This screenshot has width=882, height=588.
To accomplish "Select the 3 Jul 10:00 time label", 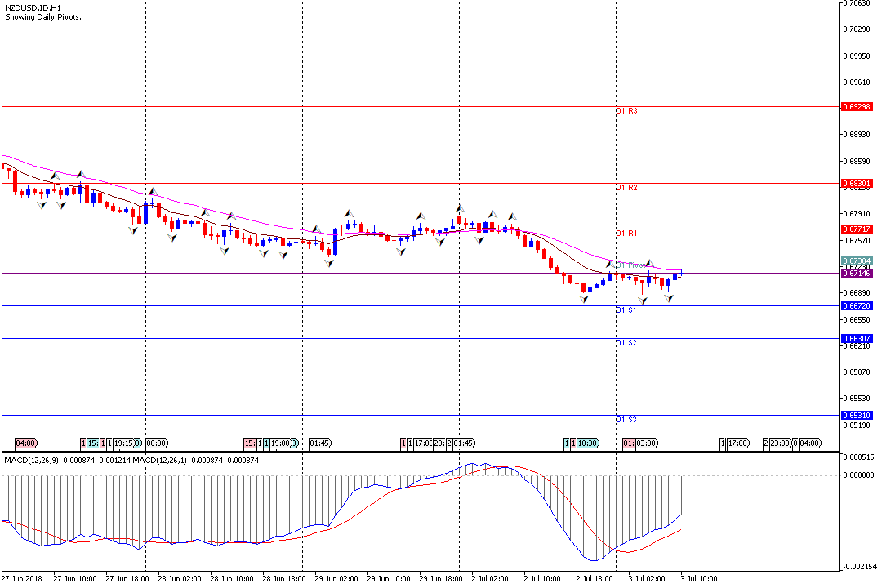I will click(x=699, y=578).
